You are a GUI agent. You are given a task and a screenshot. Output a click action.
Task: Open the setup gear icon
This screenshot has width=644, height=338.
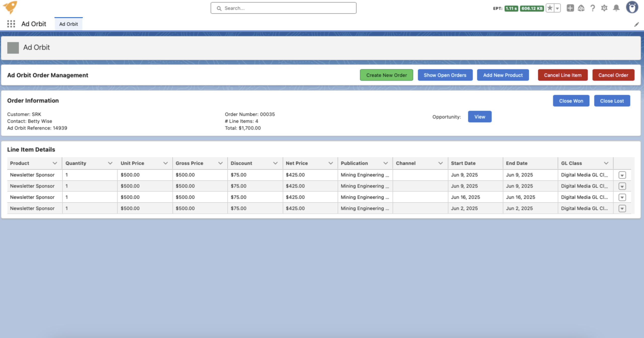604,8
